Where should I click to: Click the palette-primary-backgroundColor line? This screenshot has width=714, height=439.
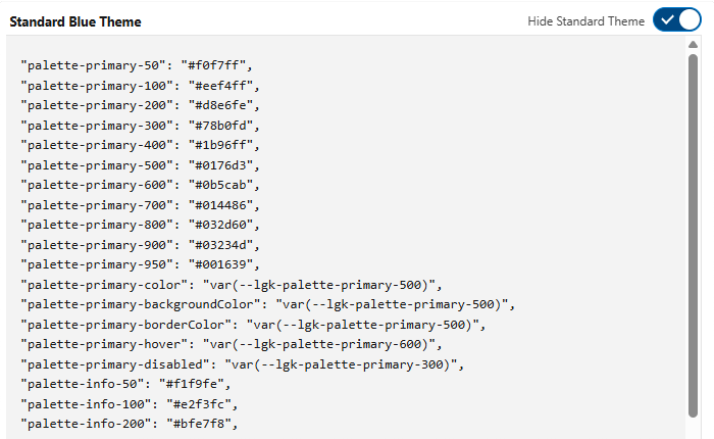point(268,305)
